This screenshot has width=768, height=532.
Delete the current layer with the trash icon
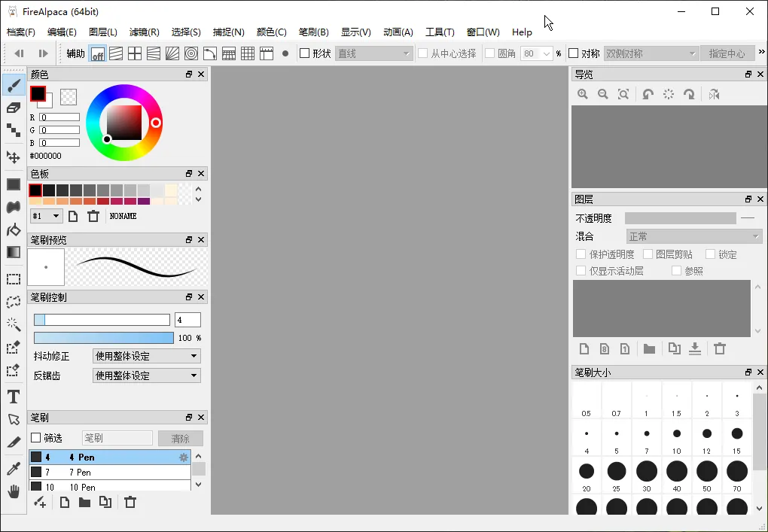click(720, 348)
